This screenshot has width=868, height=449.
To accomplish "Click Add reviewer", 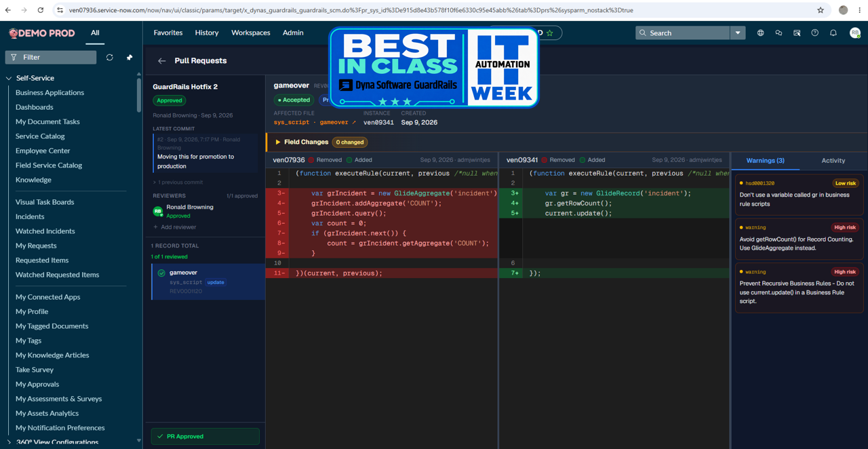I will [175, 227].
